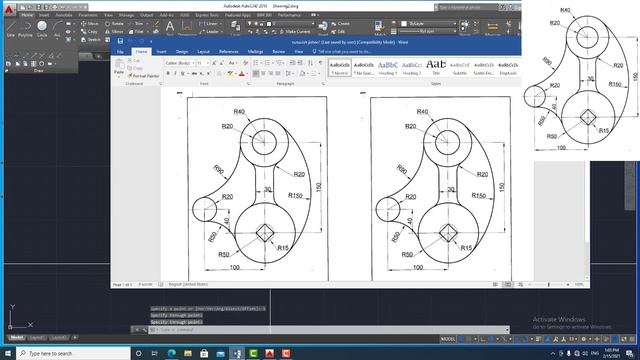Switch to the Word References tab
This screenshot has width=640, height=360.
pyautogui.click(x=229, y=52)
